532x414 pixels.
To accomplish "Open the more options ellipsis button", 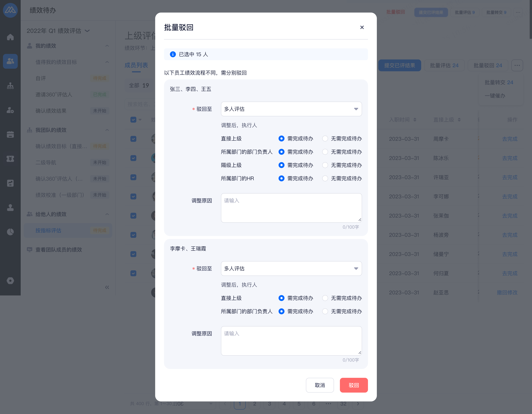I will [517, 65].
